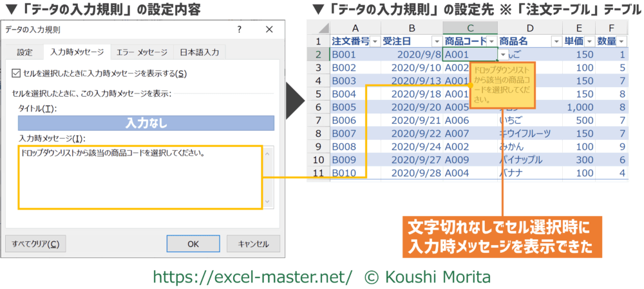This screenshot has width=644, height=289.
Task: Click the dialog help question mark icon
Action: pyautogui.click(x=239, y=30)
